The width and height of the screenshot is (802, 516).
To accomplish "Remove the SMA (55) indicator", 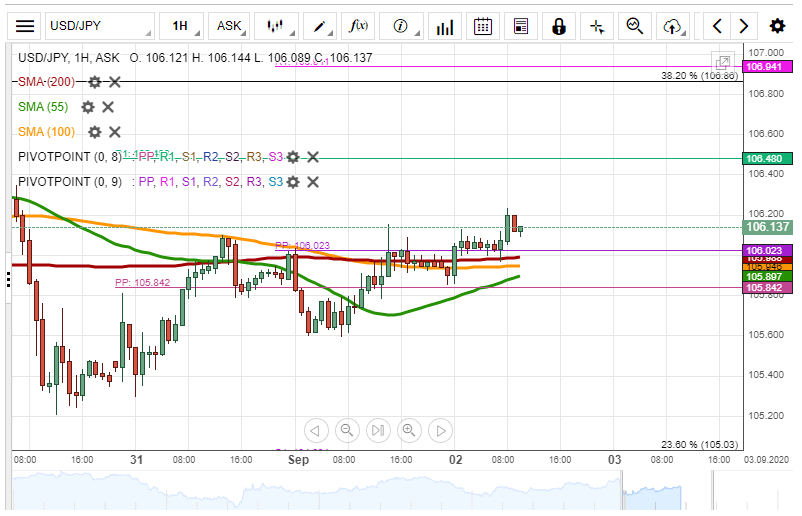I will click(107, 107).
